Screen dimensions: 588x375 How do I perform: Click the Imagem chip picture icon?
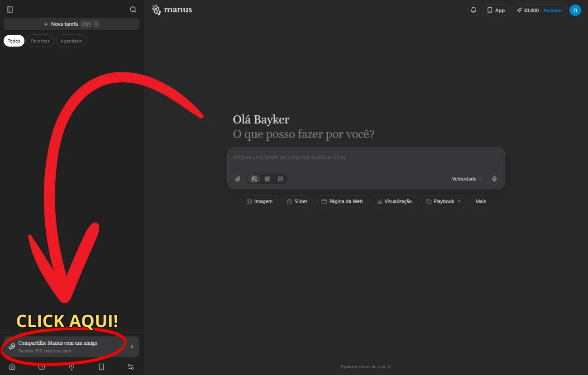click(x=249, y=202)
